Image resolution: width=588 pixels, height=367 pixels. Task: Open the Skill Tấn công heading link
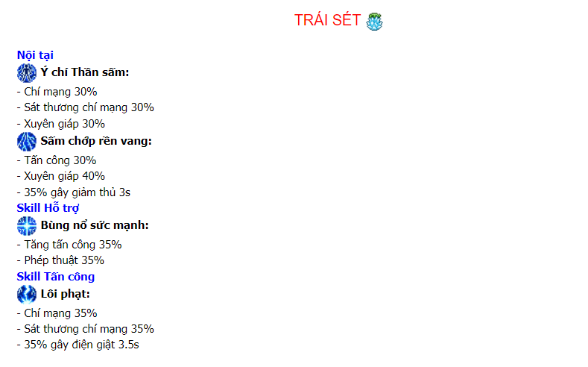[x=56, y=277]
